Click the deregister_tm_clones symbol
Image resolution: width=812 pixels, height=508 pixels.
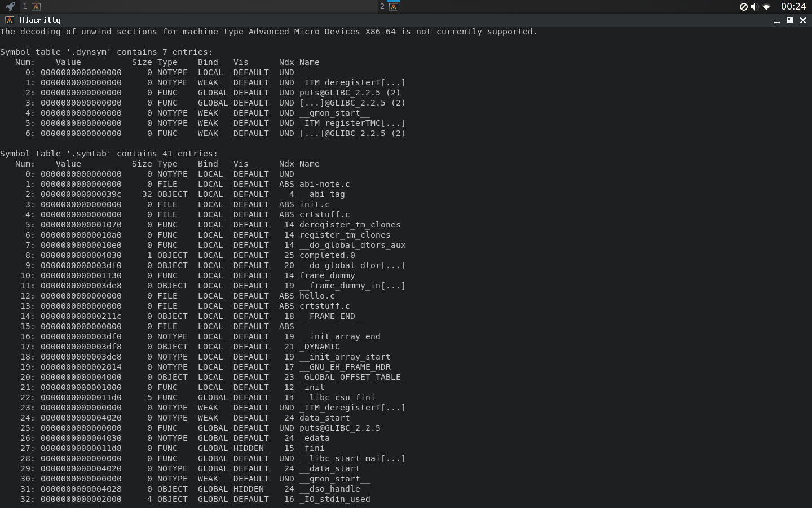[350, 225]
